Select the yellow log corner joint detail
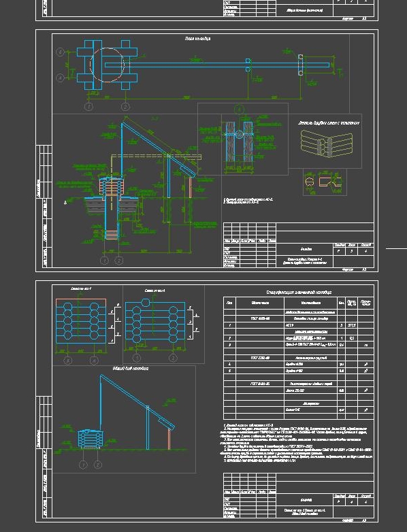The width and height of the screenshot is (407, 532). [x=327, y=145]
